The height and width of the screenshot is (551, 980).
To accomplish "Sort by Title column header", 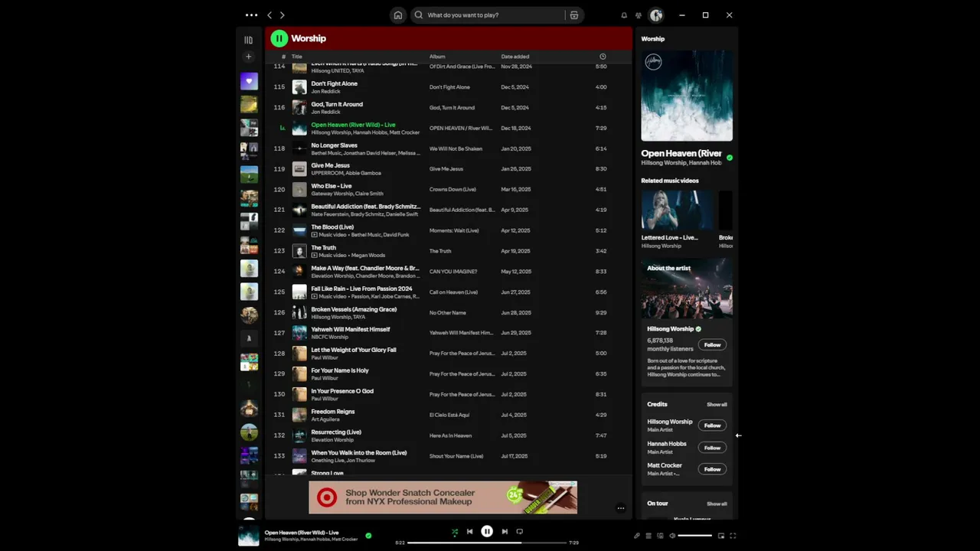I will pyautogui.click(x=296, y=57).
